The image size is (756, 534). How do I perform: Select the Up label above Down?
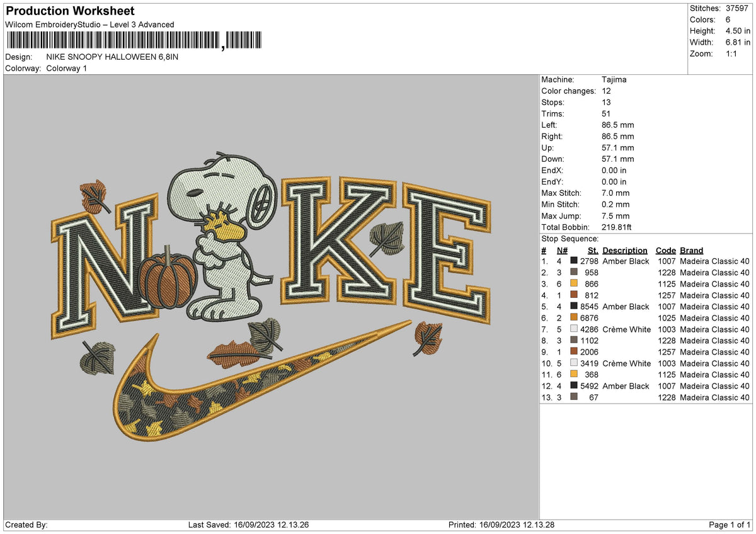click(547, 147)
